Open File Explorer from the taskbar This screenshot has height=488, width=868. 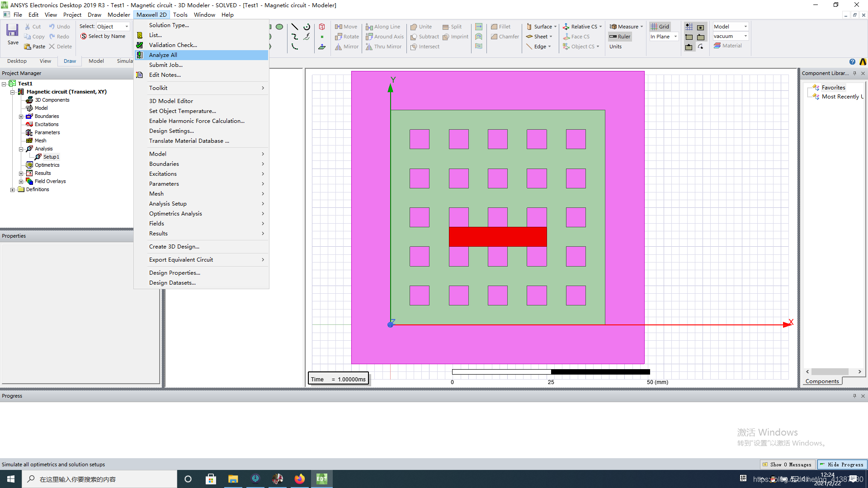(233, 479)
